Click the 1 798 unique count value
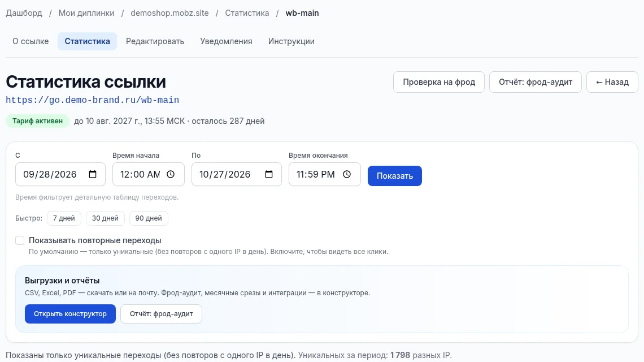The image size is (644, 362). click(x=400, y=355)
